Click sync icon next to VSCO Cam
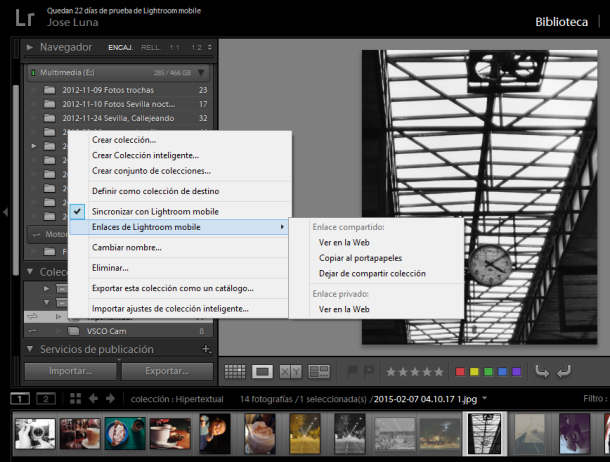The image size is (610, 462). tap(32, 331)
